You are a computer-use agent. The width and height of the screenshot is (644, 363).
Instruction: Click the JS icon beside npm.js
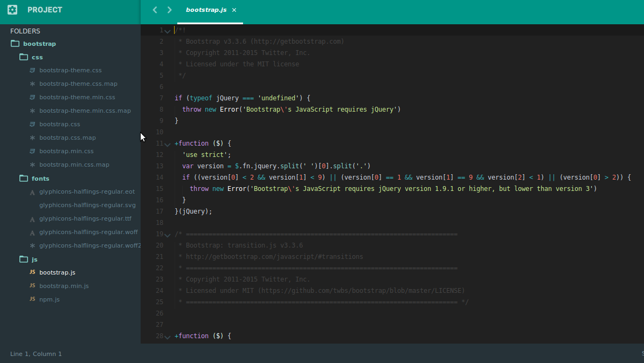pos(32,299)
